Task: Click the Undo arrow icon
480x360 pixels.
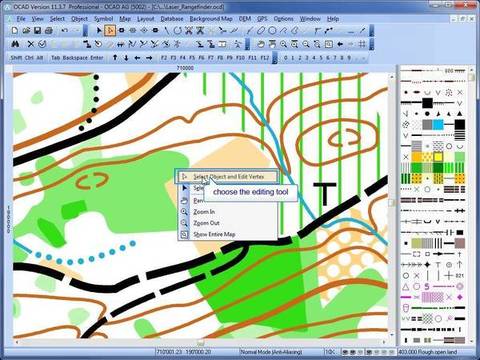Action: point(65,31)
